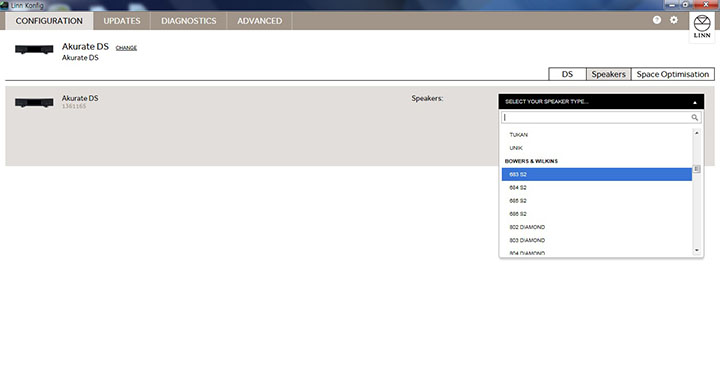Viewport: 720px width, 384px height.
Task: Select 683 S2 speaker option
Action: coord(596,174)
